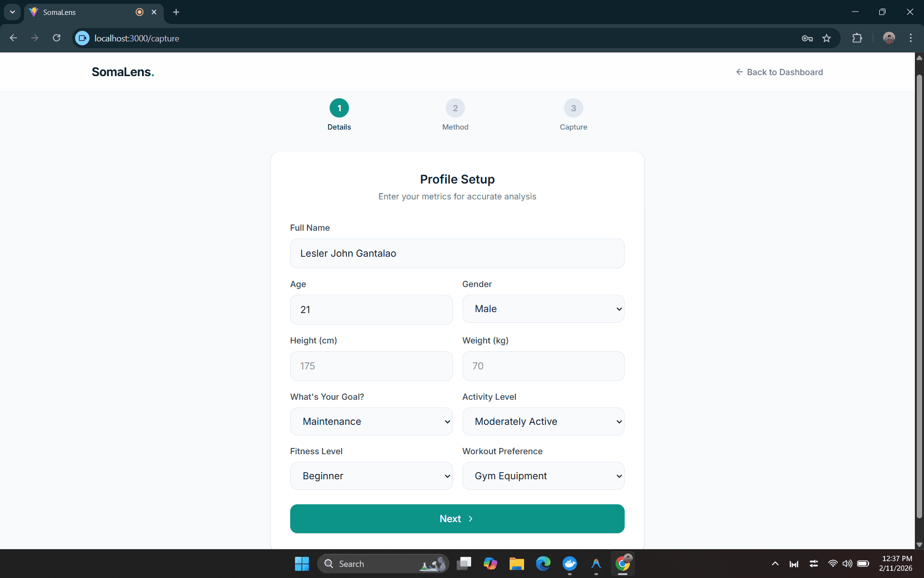Click the browser forward arrow
This screenshot has width=924, height=578.
click(x=35, y=38)
